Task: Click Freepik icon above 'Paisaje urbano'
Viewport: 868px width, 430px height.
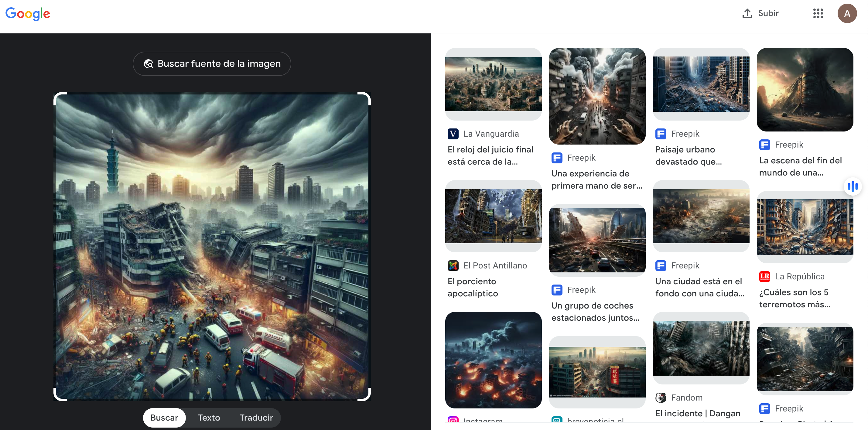Action: click(661, 134)
